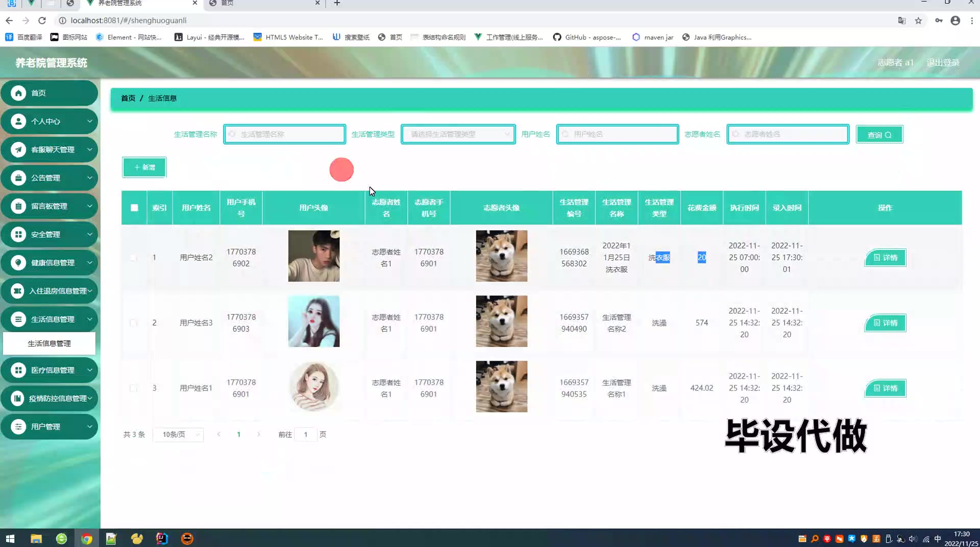Click the 健康信息管理 sidebar icon

pos(18,263)
